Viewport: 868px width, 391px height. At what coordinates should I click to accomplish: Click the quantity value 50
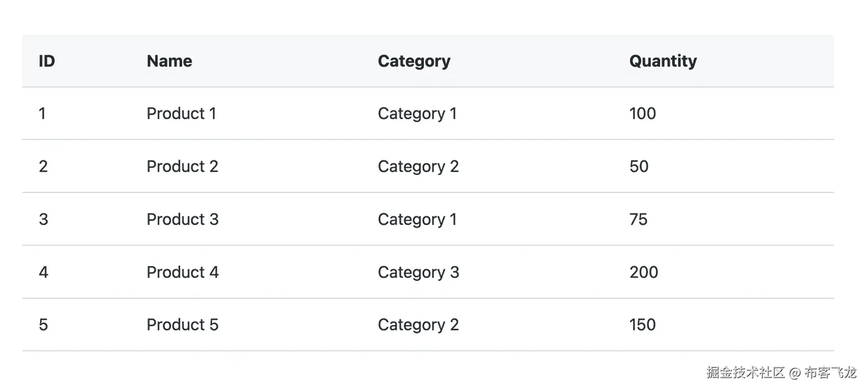pyautogui.click(x=638, y=167)
